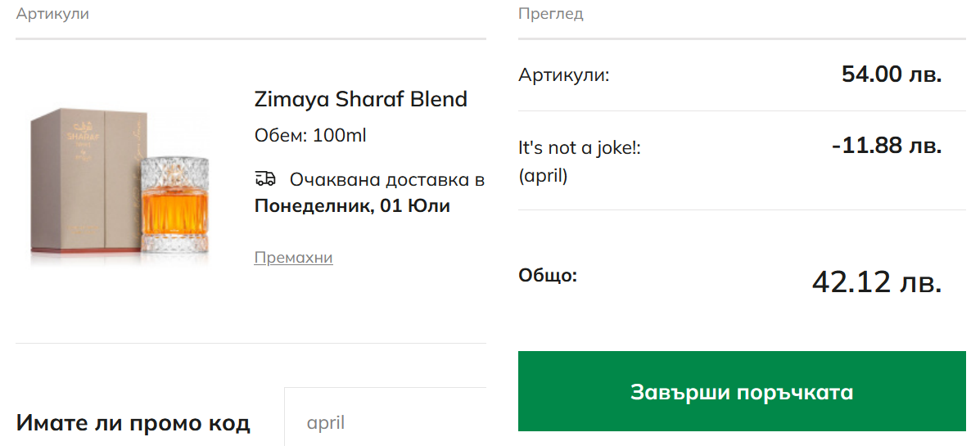Viewport: 980px width, 446px height.
Task: Remove item via the Премахни link
Action: coord(293,258)
